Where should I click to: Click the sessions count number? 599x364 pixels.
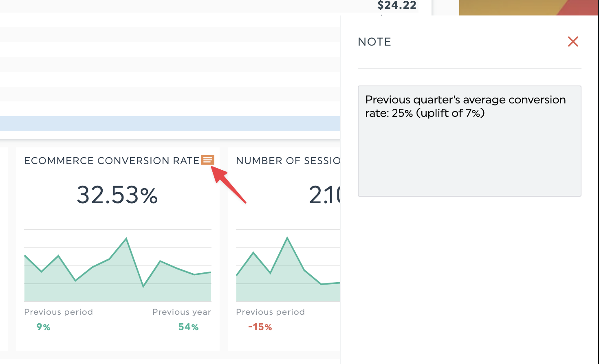pyautogui.click(x=325, y=195)
